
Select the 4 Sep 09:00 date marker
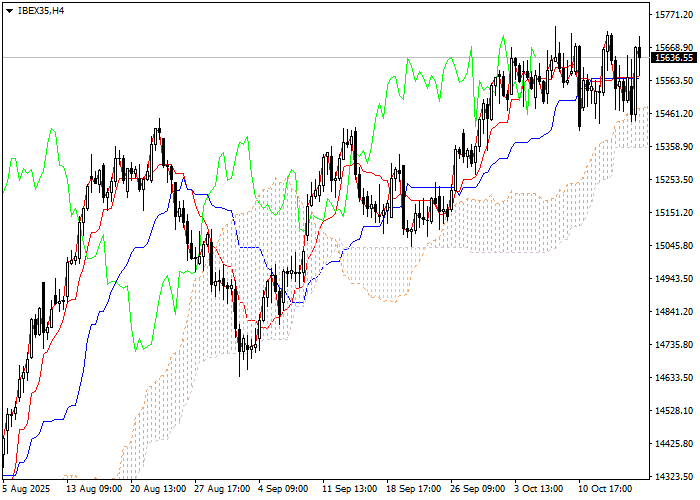click(x=285, y=490)
